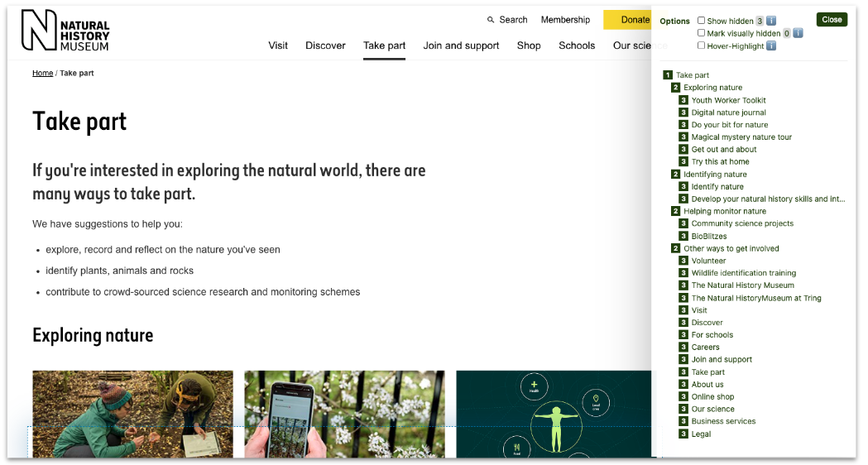The height and width of the screenshot is (465, 868).
Task: Open the Schools navigation item
Action: coord(577,46)
